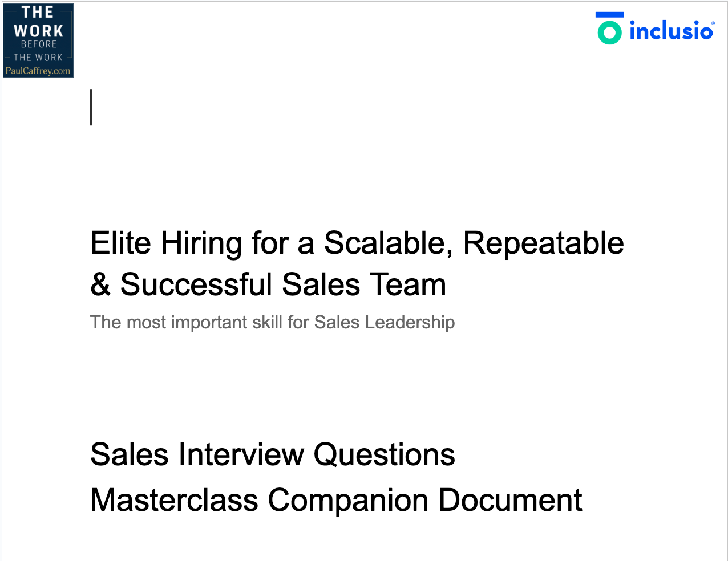Screen dimensions: 728x561
Task: Click the word Leadership in the subtitle
Action: [410, 322]
